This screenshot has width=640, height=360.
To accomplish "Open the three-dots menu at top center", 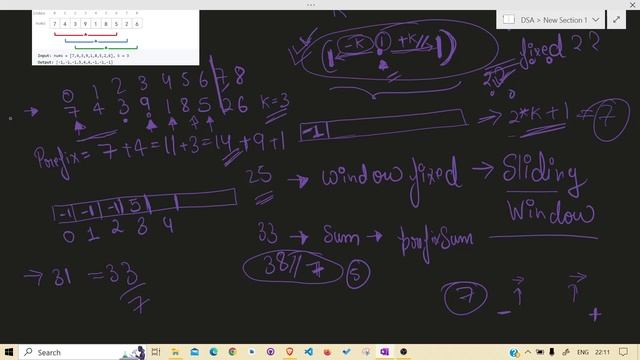I will pos(311,5).
